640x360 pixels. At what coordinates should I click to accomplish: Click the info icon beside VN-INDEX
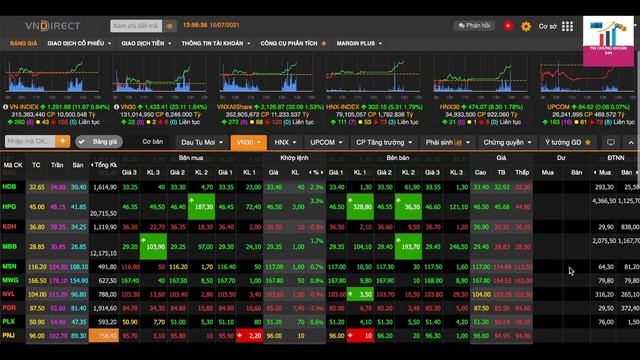(6, 107)
